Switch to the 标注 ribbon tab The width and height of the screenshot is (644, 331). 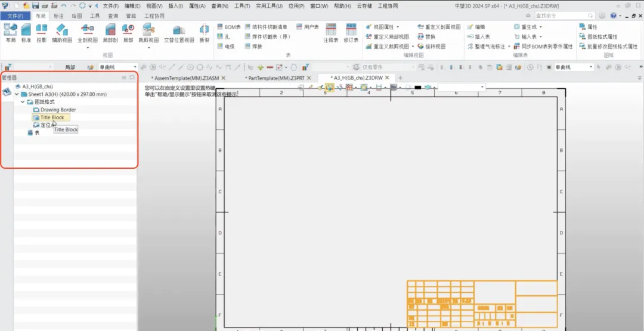[58, 16]
